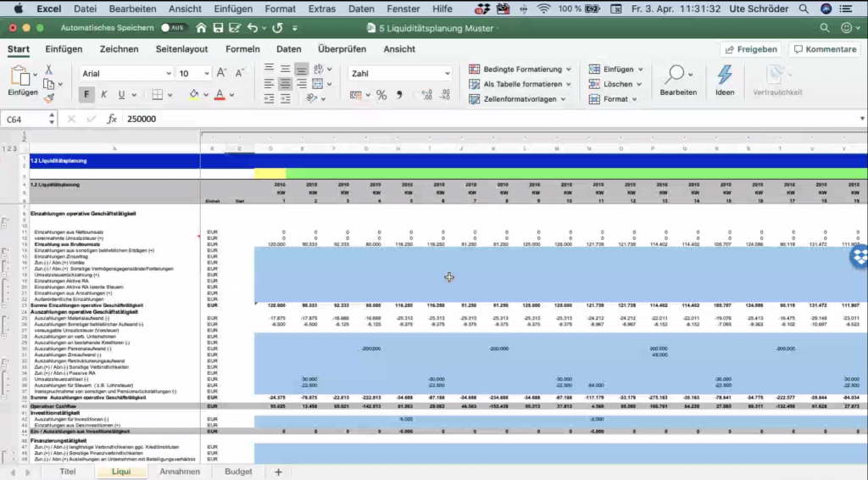Open the Home icon in title bar
This screenshot has width=868, height=480.
tap(201, 28)
